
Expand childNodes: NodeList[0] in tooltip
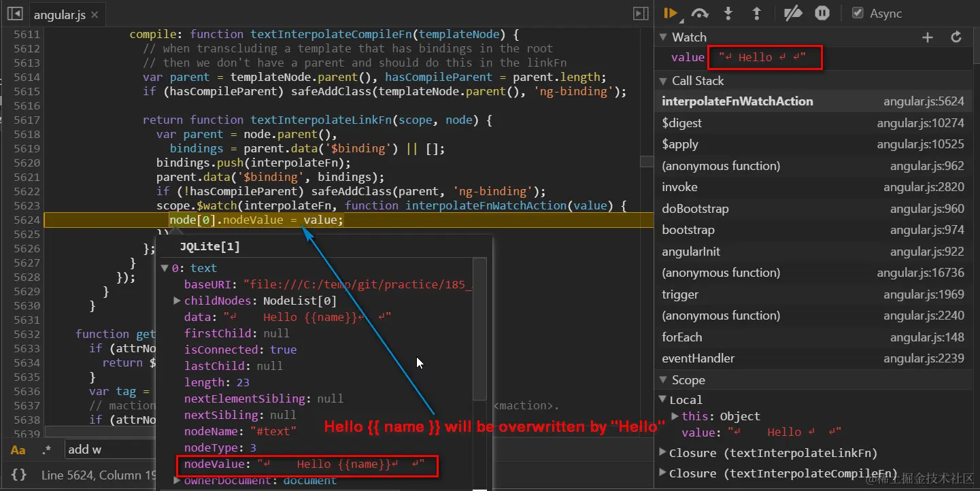click(x=177, y=301)
